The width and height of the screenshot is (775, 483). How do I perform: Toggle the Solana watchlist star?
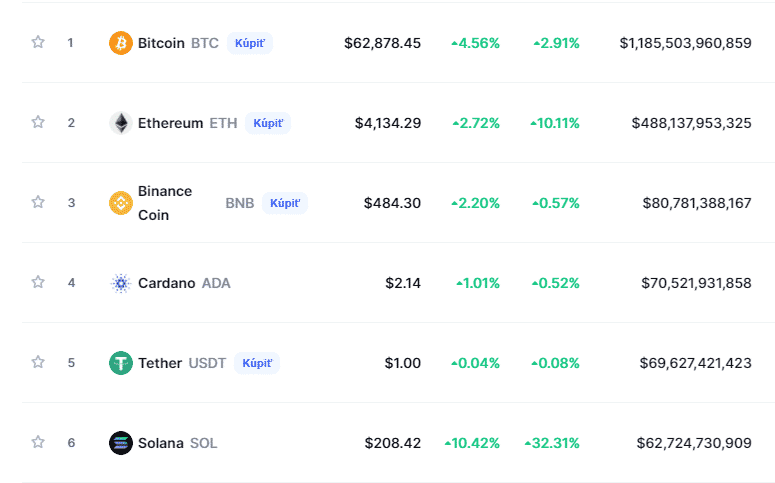tap(38, 442)
